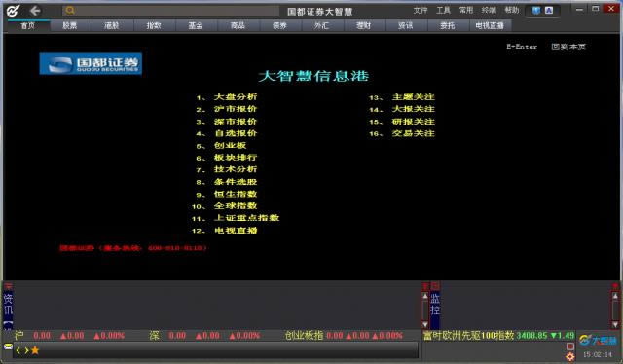Screen dimensions: 623x364
Task: Click the right chevron in bottom bar
Action: coord(26,350)
